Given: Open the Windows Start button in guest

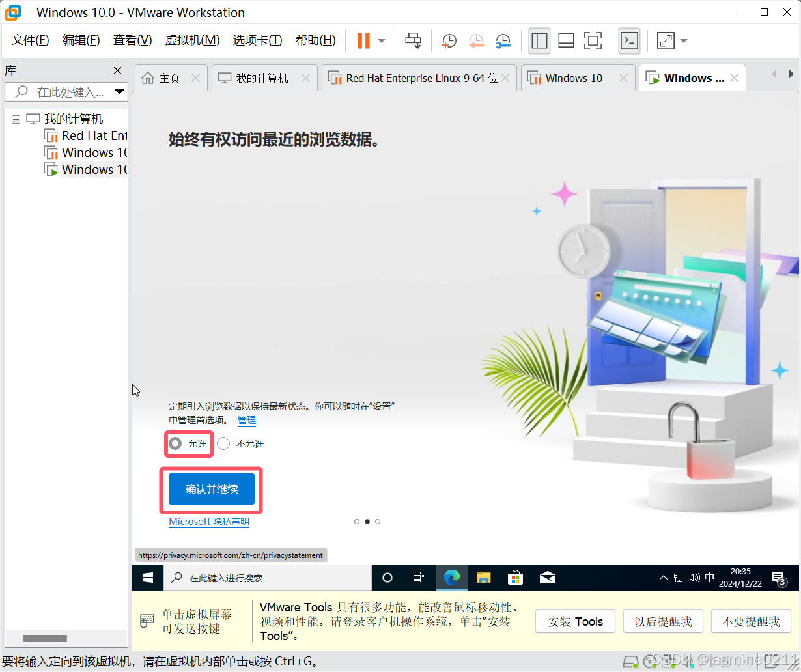Looking at the screenshot, I should click(148, 578).
